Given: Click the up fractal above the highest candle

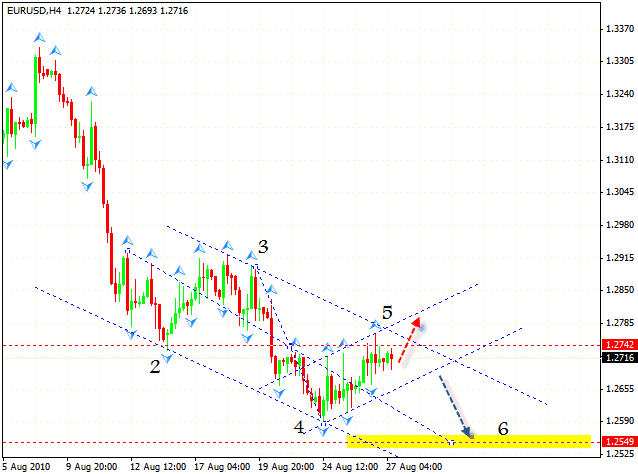Looking at the screenshot, I should coord(39,38).
